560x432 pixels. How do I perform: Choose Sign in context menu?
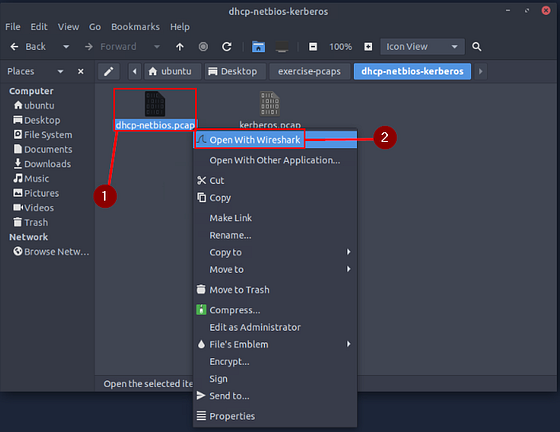pos(275,379)
